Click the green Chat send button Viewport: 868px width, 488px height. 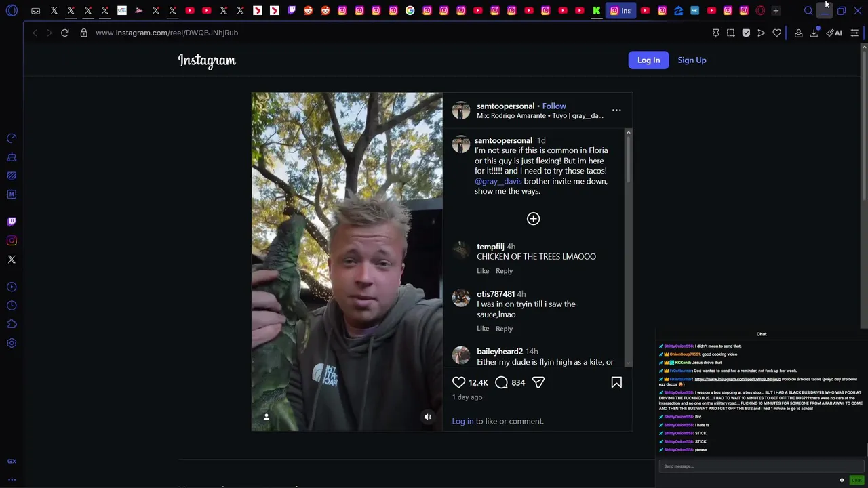point(856,480)
